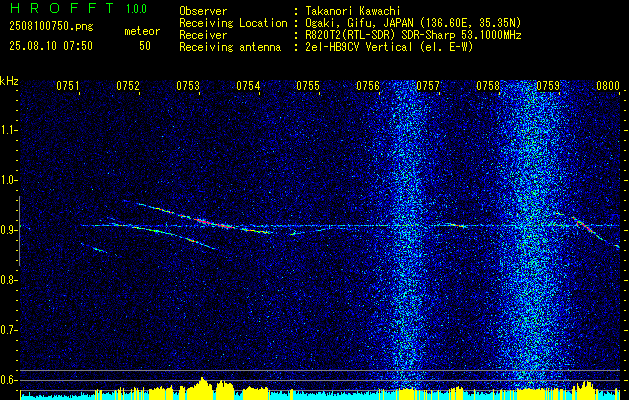The height and width of the screenshot is (400, 629).
Task: Click the HROFFT program title
Action: point(62,8)
